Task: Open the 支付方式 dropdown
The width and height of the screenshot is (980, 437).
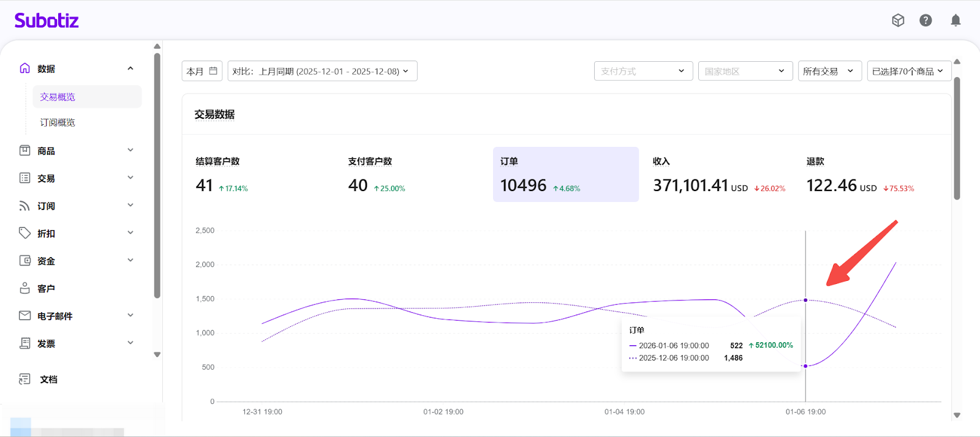Action: click(x=643, y=71)
